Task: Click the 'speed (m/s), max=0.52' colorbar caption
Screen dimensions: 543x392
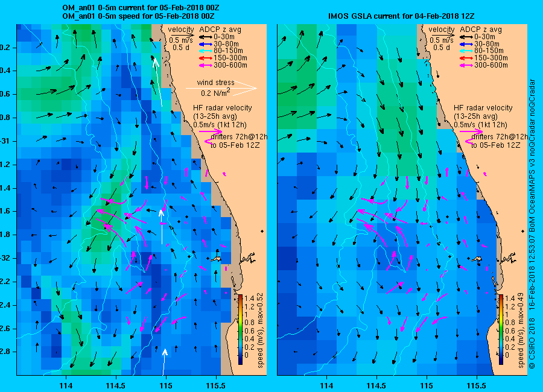Action: [260, 330]
